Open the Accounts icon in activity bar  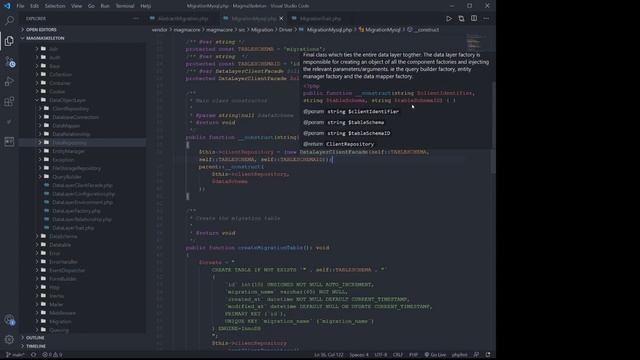click(x=9, y=320)
